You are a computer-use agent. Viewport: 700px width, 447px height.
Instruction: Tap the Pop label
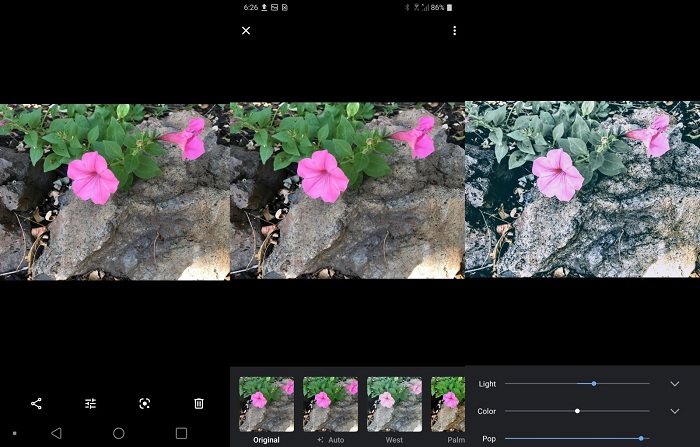pos(489,439)
